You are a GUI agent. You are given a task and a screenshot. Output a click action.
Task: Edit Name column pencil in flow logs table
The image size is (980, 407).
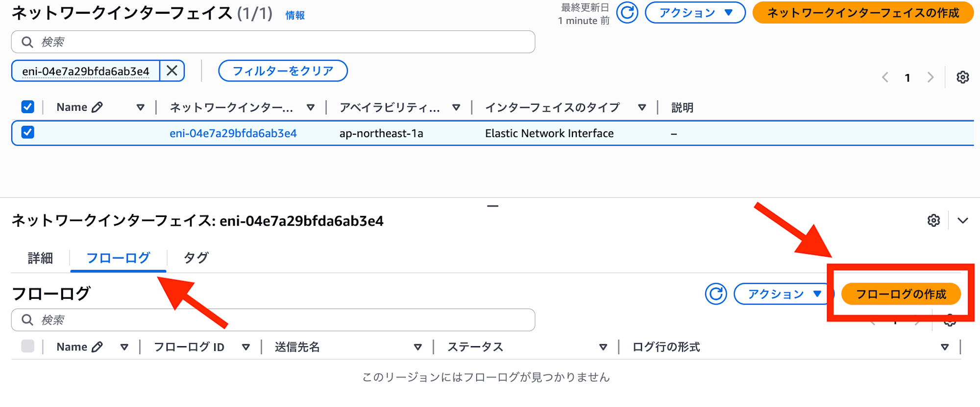pos(97,347)
